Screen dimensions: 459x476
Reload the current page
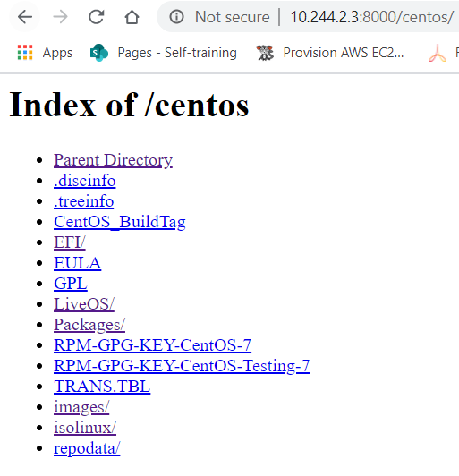(x=97, y=17)
